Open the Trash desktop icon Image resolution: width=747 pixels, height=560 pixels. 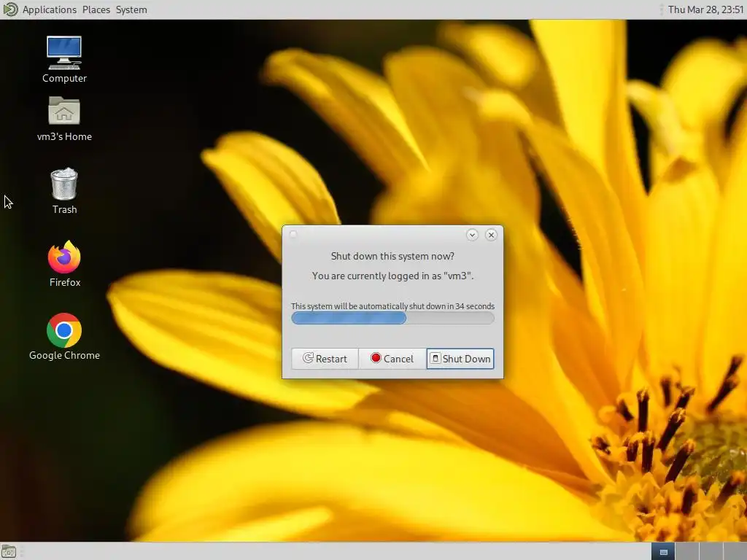coord(64,190)
